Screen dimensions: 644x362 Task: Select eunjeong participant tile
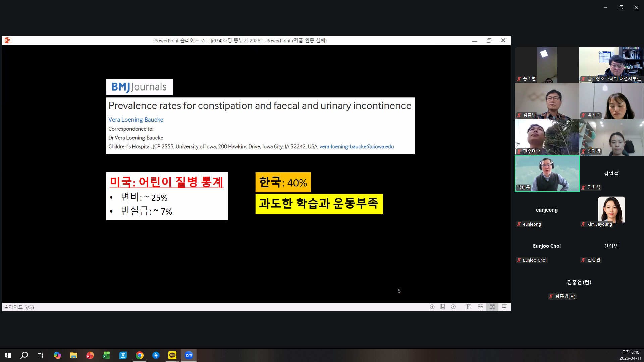click(547, 209)
